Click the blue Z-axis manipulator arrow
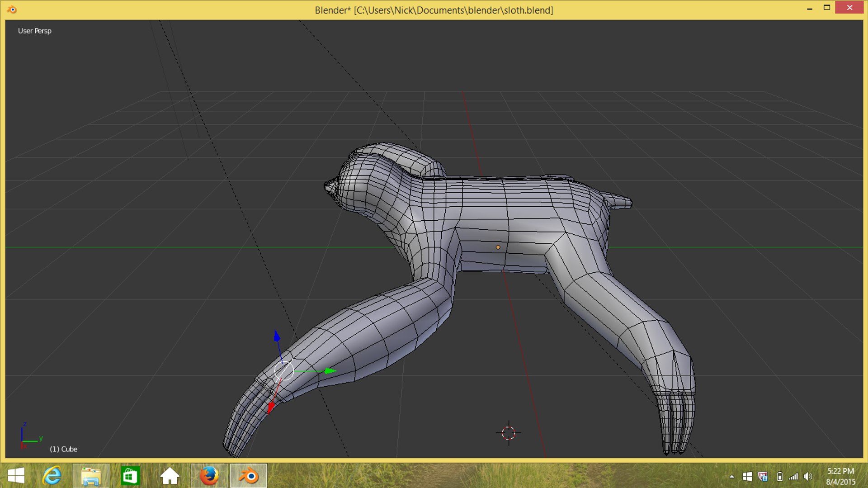868x488 pixels. (277, 336)
